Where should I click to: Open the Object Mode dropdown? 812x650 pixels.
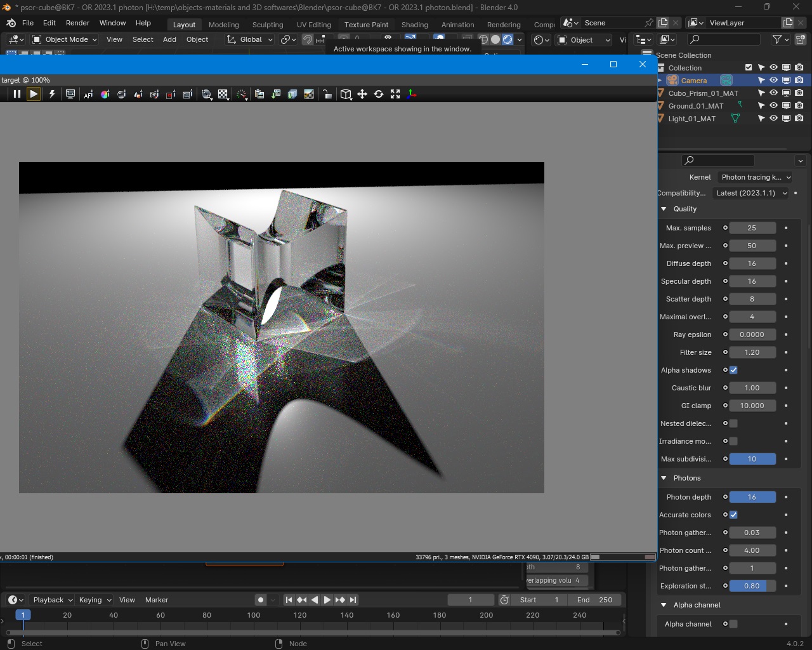click(65, 39)
